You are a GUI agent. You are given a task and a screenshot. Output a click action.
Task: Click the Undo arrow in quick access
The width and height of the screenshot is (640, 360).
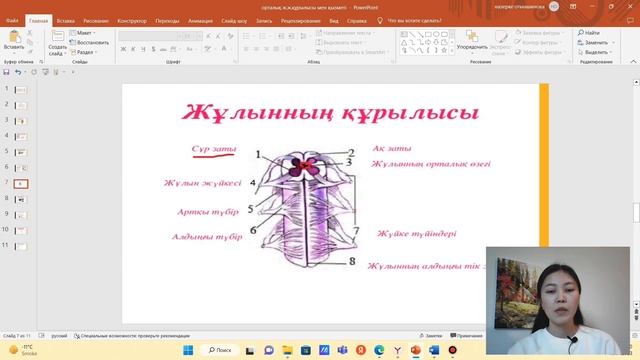pyautogui.click(x=18, y=72)
